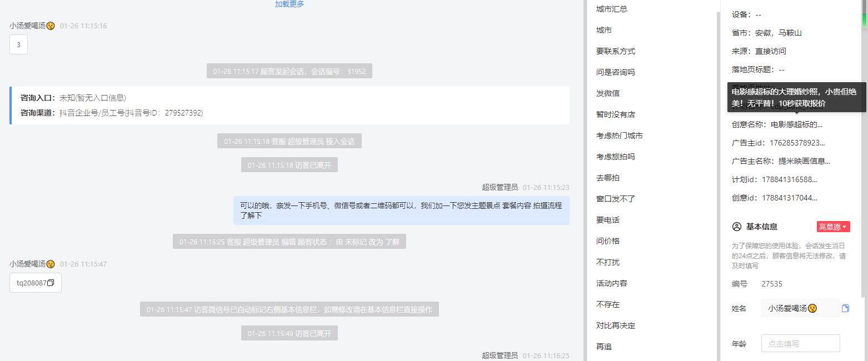Click 加载更多 to load earlier messages
Screen dimensions: 868x361
(290, 4)
